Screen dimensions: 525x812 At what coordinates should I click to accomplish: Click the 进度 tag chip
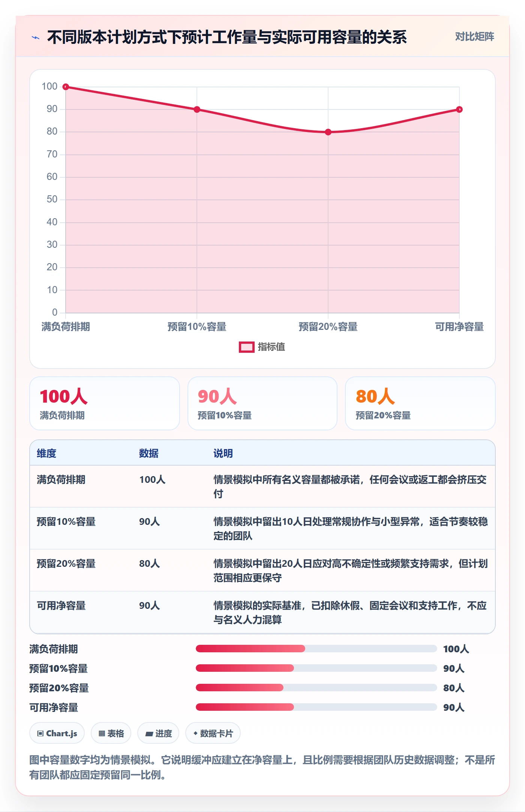tap(158, 733)
